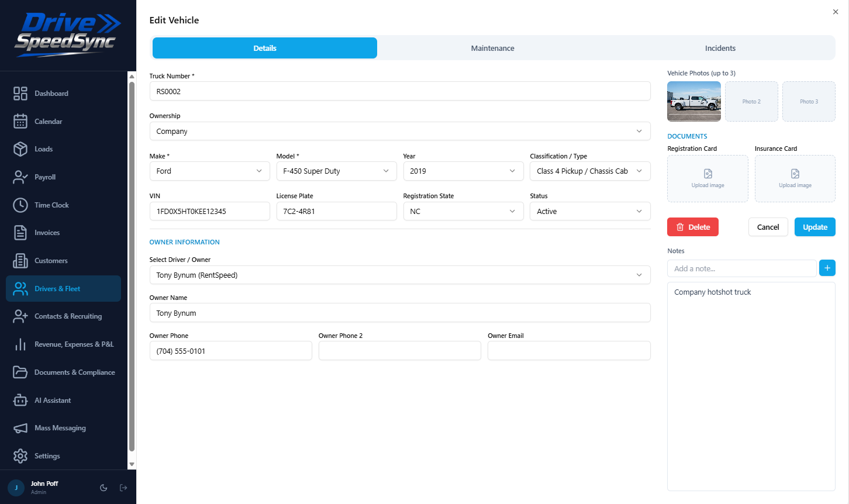Open the Model dropdown F-450 Super Duty

(336, 171)
